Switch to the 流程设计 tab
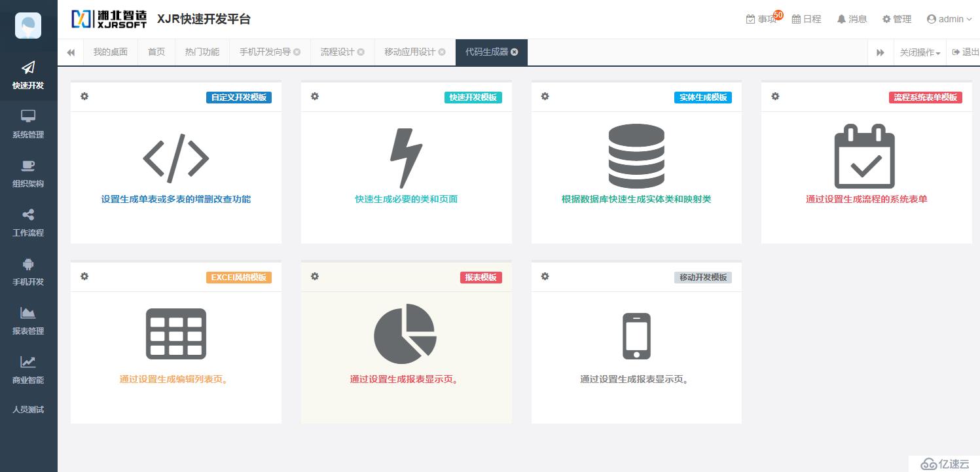The image size is (980, 472). point(337,52)
